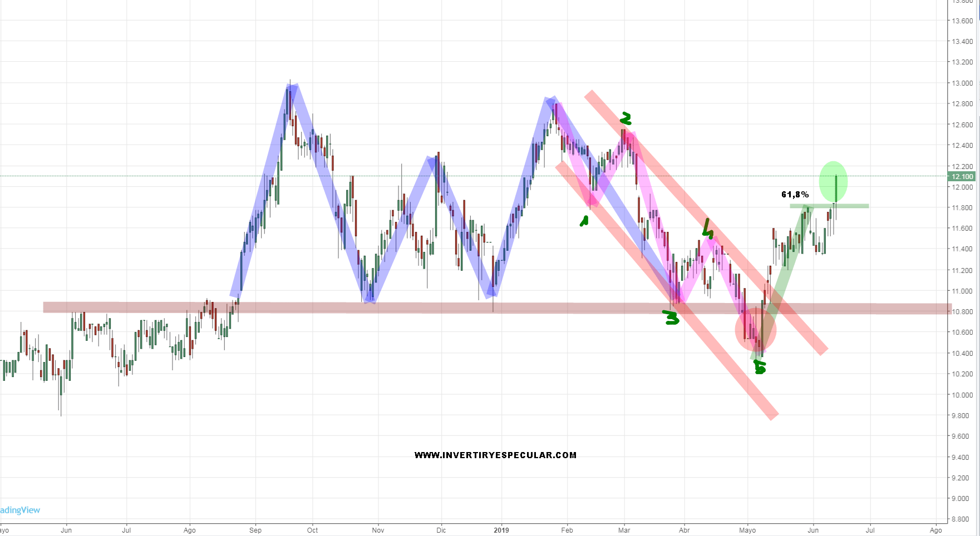Select the green wave 3 label
Screen dimensions: 980x536
(672, 317)
